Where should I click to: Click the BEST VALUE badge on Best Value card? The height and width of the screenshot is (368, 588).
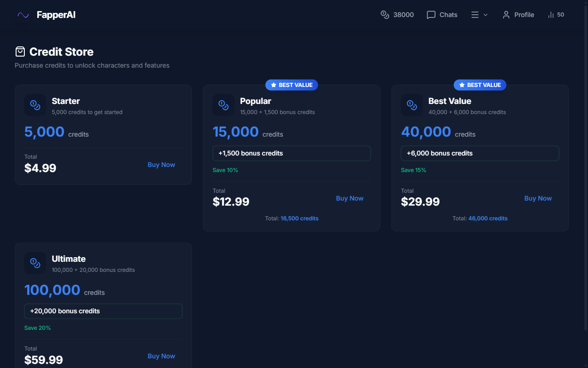click(x=480, y=85)
